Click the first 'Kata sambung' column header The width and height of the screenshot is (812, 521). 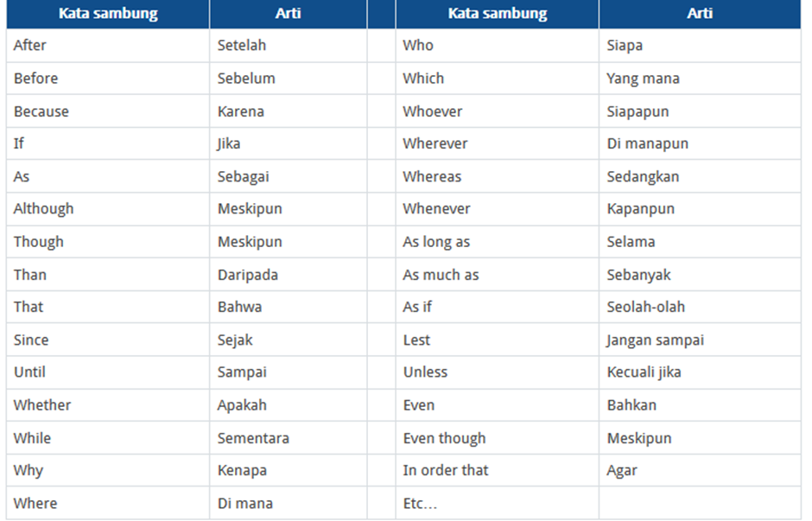click(108, 14)
